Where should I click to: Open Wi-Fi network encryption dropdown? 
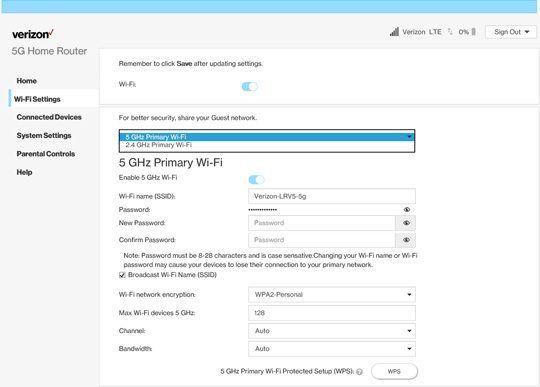tap(332, 294)
